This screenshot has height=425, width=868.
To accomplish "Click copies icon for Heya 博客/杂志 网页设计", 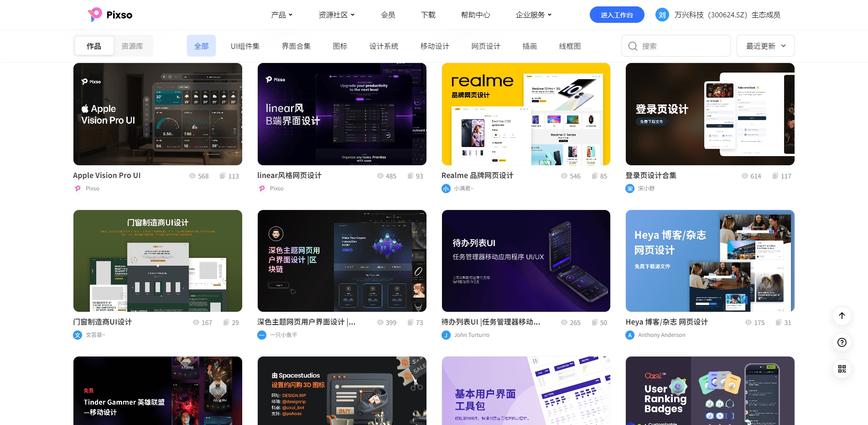I will point(779,322).
